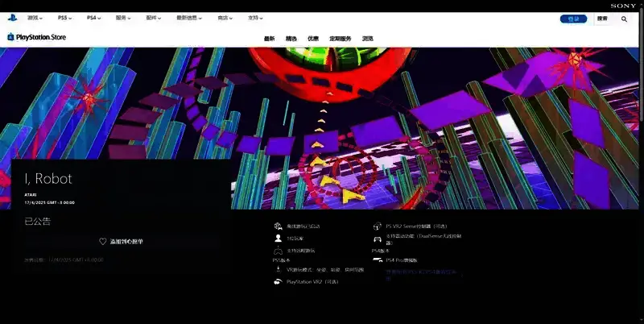Open the PS4 dropdown menu

[x=94, y=18]
